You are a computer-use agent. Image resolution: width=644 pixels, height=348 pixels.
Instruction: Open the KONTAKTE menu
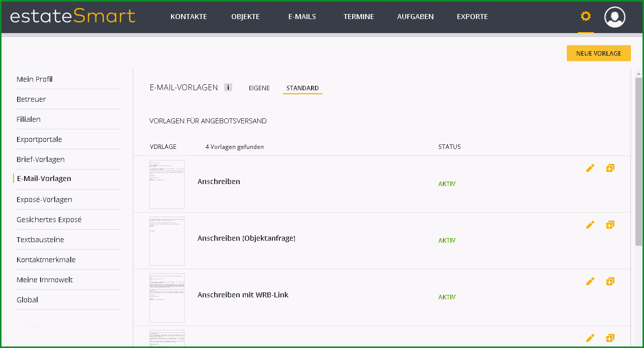[189, 17]
